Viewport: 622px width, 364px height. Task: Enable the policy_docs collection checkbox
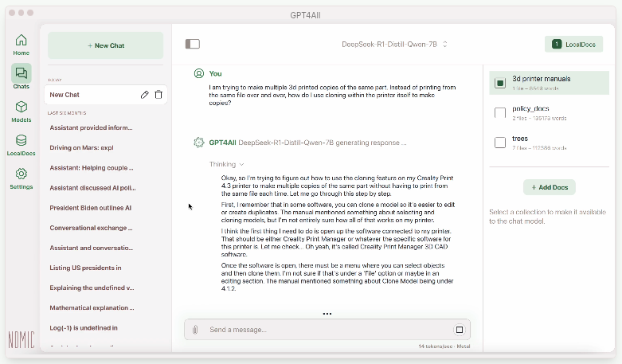click(x=500, y=113)
